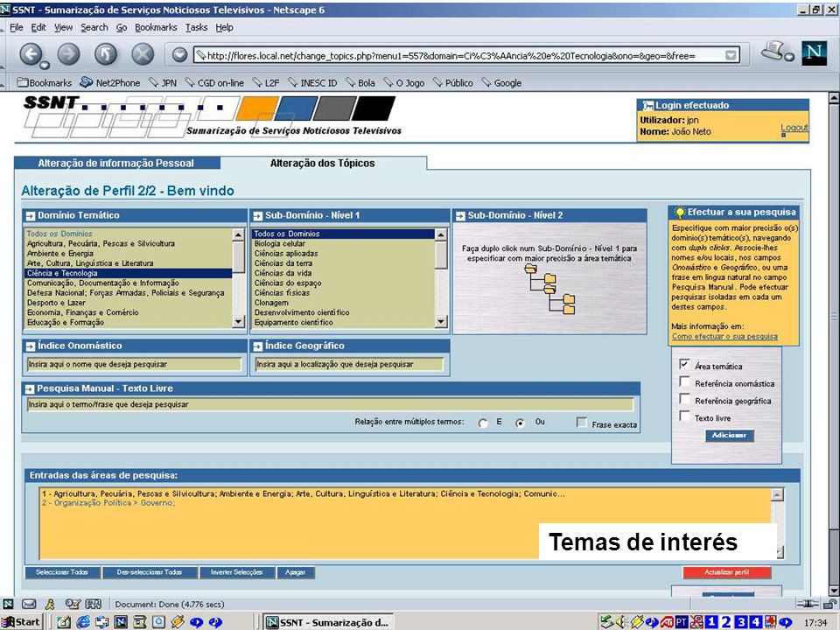Click the Índice Onomástico name input field

[134, 364]
